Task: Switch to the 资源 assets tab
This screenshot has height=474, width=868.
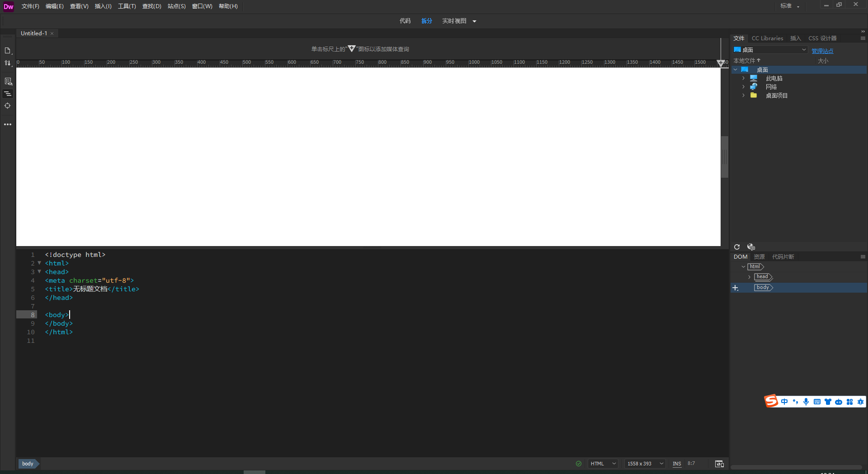Action: click(x=759, y=257)
